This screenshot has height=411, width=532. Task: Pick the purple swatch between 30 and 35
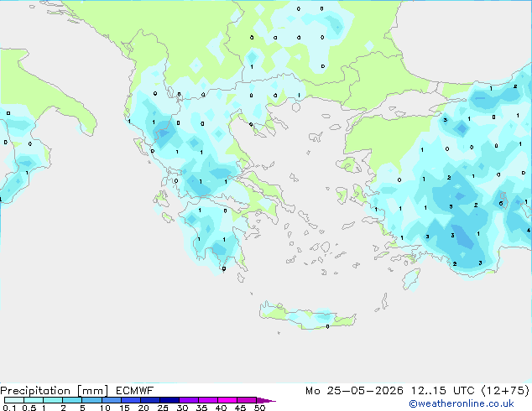coord(188,400)
